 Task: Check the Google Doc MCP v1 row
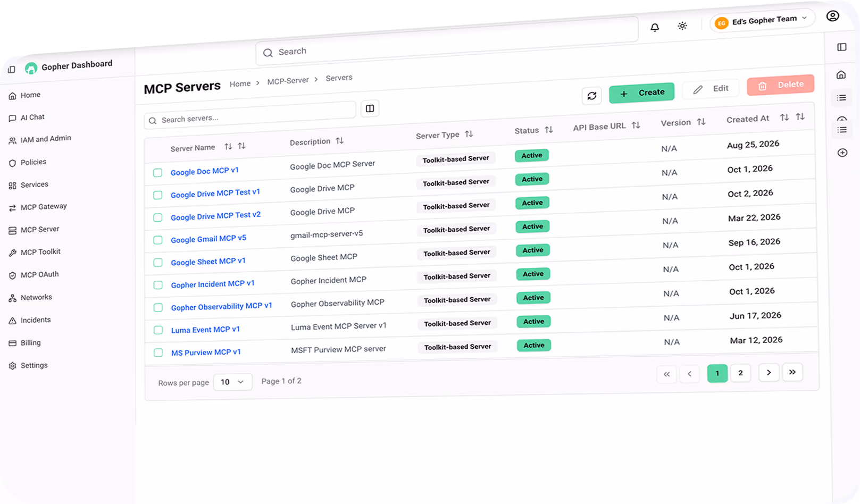tap(158, 173)
